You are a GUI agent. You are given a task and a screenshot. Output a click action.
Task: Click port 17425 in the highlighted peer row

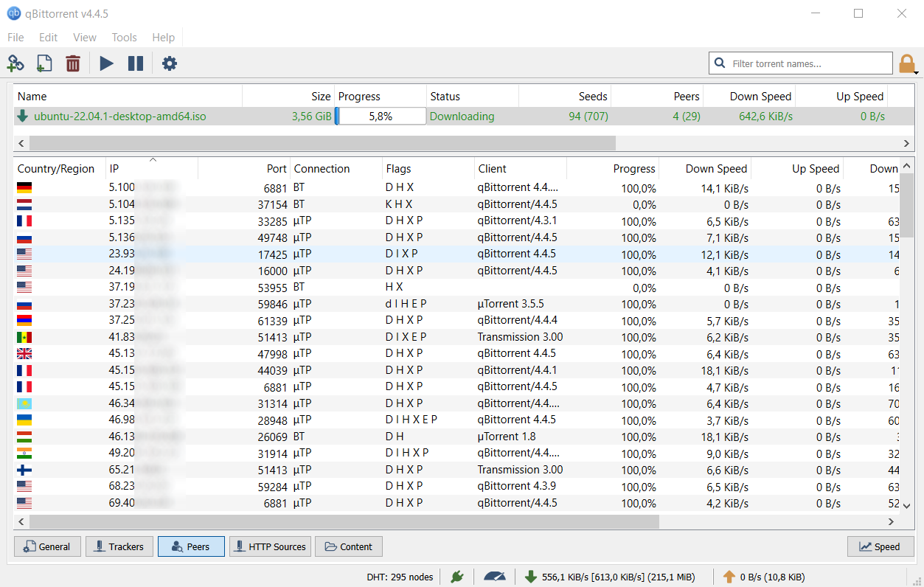click(x=272, y=254)
